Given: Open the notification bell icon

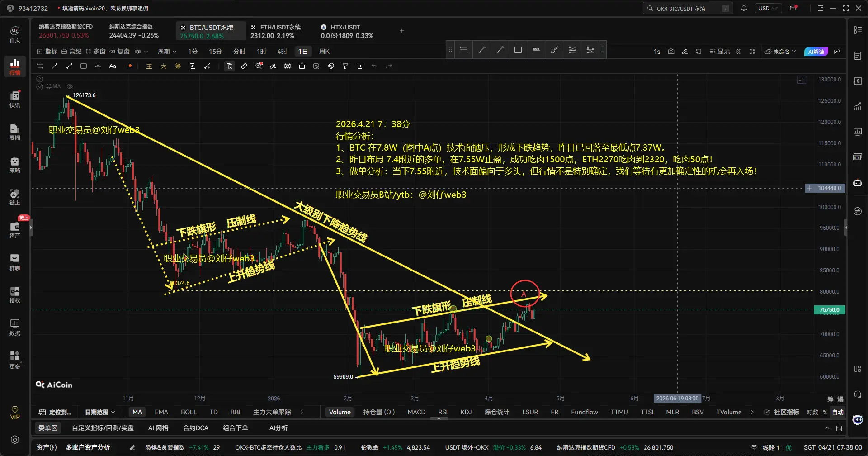Looking at the screenshot, I should [744, 8].
